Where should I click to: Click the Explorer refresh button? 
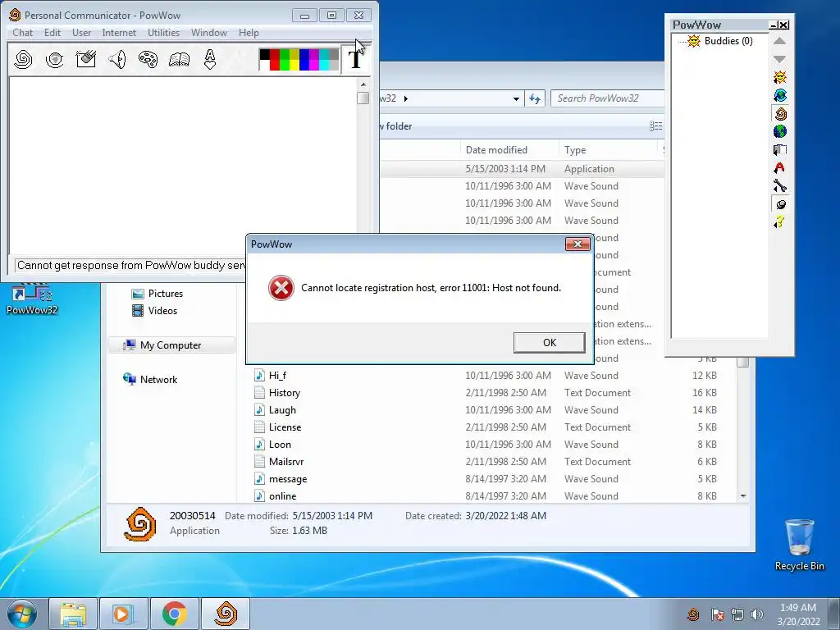point(535,98)
